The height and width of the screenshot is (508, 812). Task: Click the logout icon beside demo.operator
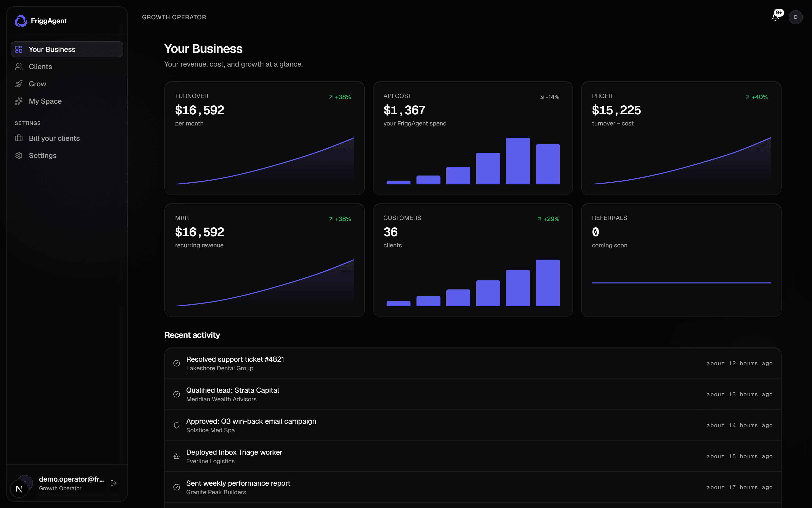[114, 483]
